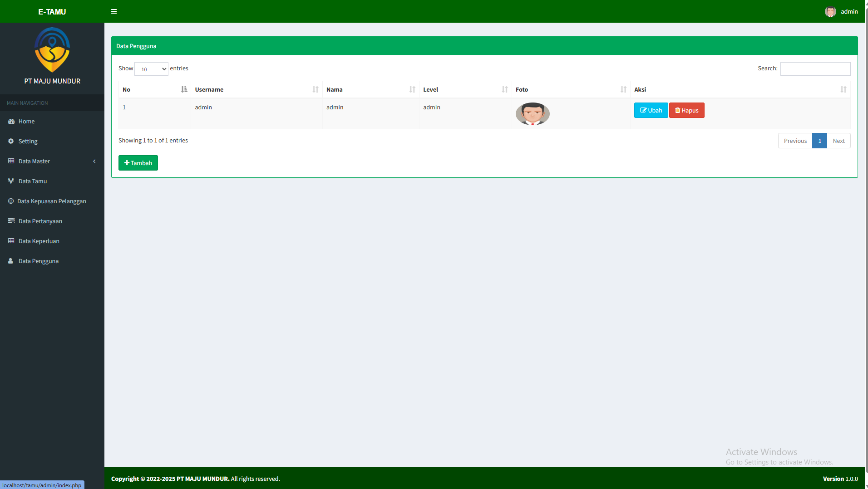Click the Data Pengguna user icon
Image resolution: width=868 pixels, height=489 pixels.
(11, 261)
